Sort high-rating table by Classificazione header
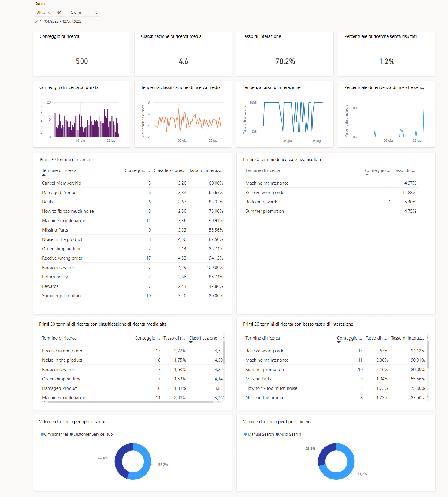 point(205,338)
